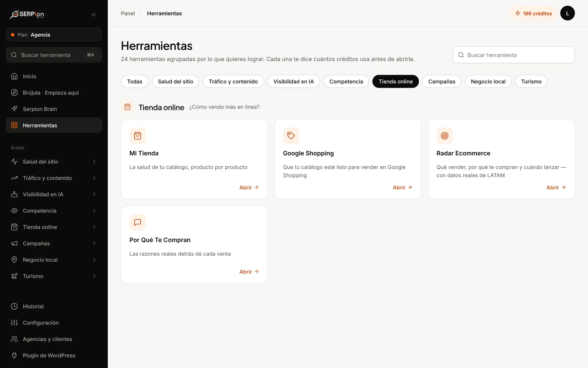Screen dimensions: 588x368
Task: Expand Tienda online area chevron
Action: tap(94, 227)
